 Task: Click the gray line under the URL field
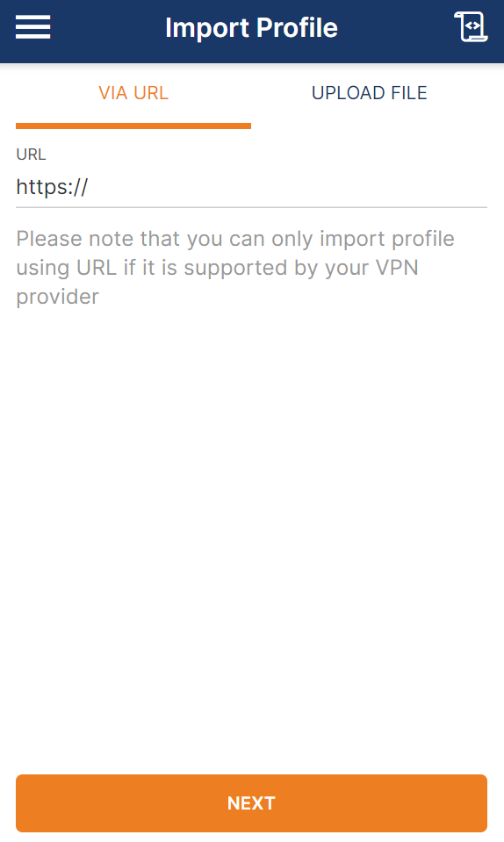251,206
